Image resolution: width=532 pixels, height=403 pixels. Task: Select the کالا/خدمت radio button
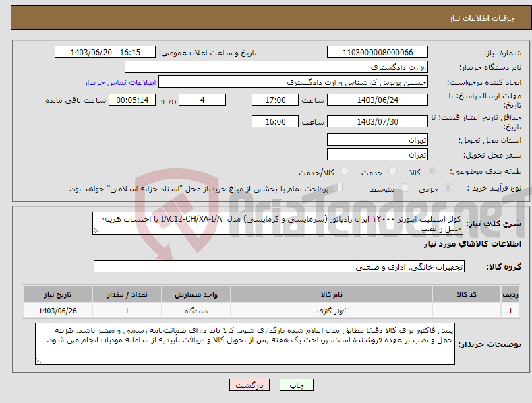pos(345,171)
